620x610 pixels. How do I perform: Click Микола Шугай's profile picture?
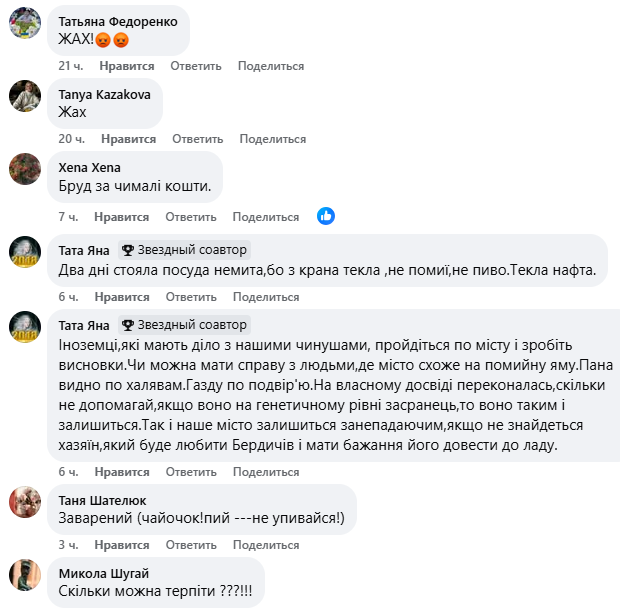click(x=24, y=575)
